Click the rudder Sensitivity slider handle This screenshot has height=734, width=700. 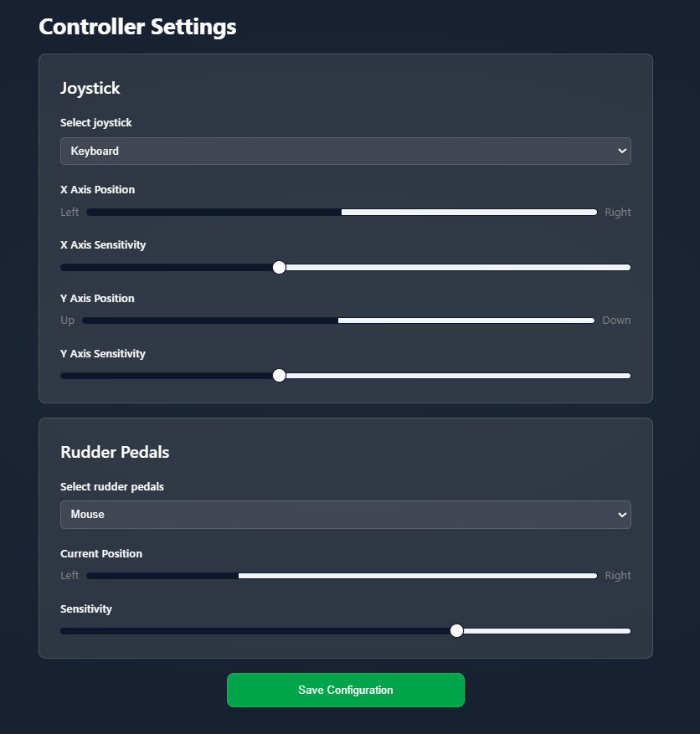coord(456,630)
